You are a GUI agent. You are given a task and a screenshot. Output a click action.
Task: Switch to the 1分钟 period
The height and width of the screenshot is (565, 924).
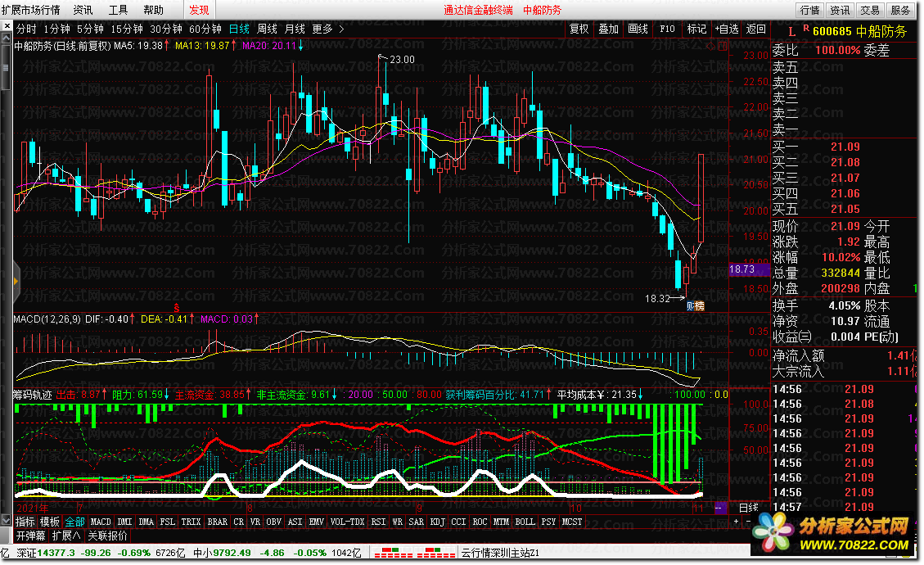(56, 29)
